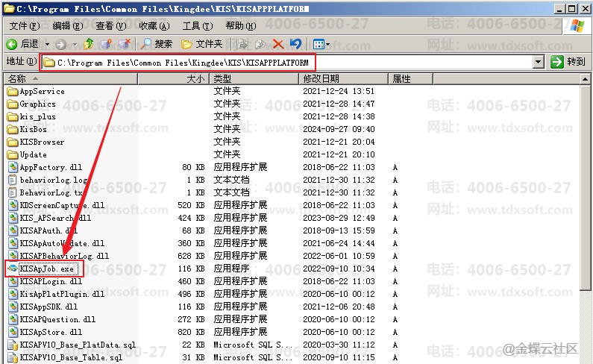
Task: Sort by 大小 column header
Action: pyautogui.click(x=174, y=79)
